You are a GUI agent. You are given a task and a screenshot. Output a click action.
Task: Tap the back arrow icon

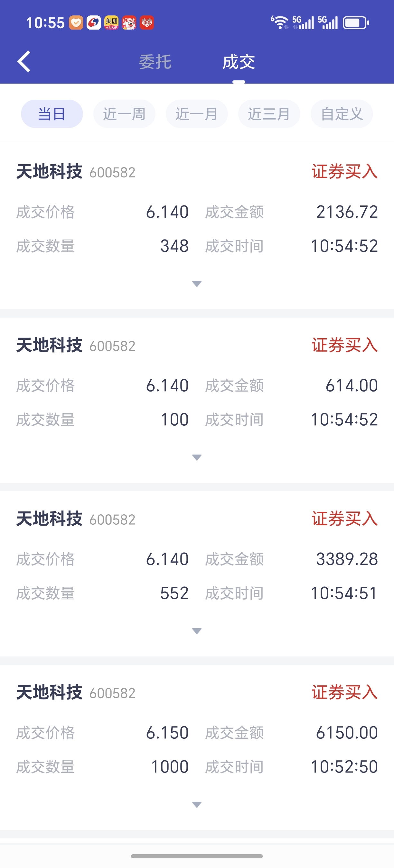click(23, 62)
